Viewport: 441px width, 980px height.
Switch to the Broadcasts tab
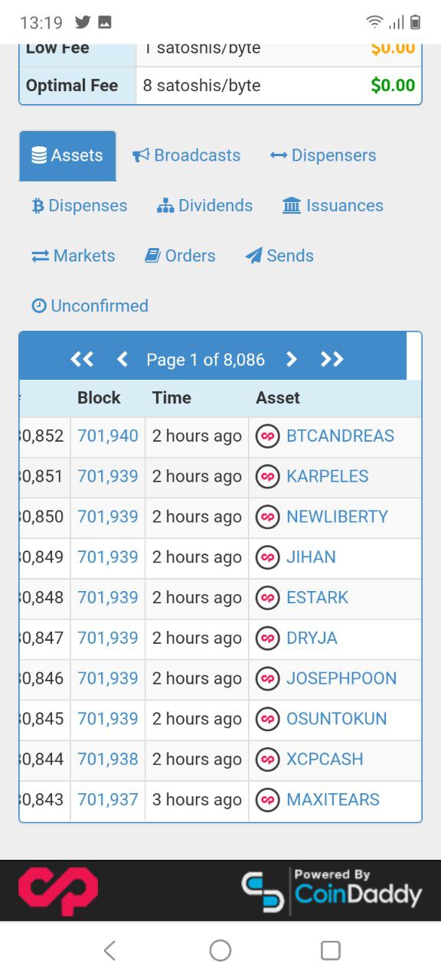[x=186, y=155]
